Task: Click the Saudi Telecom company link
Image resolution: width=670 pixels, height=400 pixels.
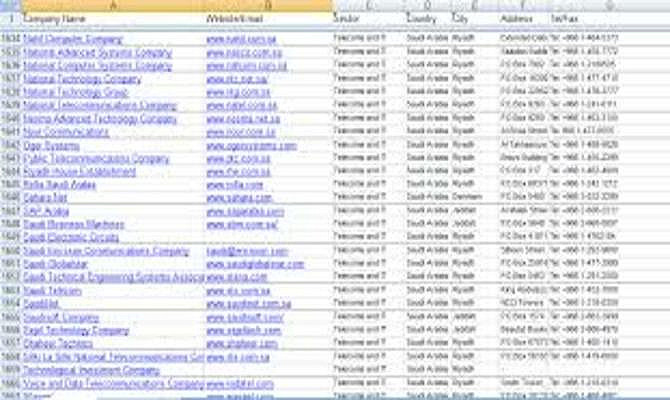Action: pyautogui.click(x=52, y=291)
